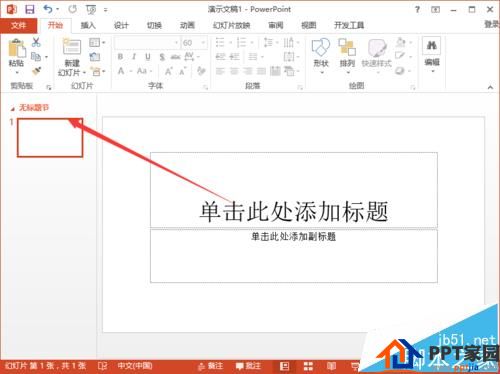Toggle Align Left for paragraph
Image resolution: width=500 pixels, height=374 pixels.
pos(220,71)
